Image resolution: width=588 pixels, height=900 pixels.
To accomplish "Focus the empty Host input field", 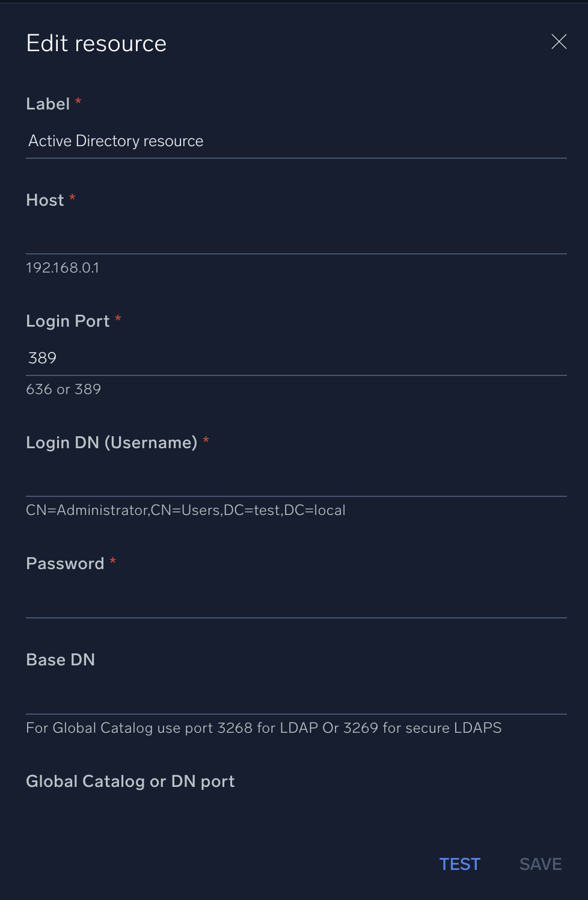I will [296, 237].
